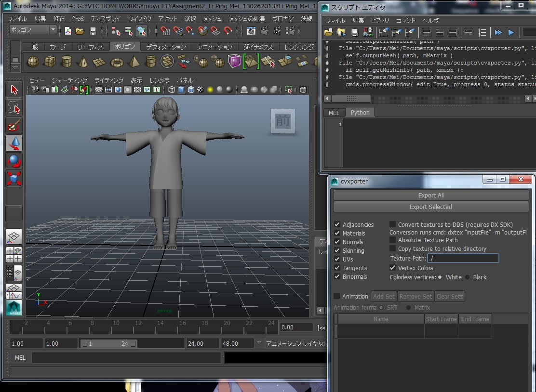This screenshot has height=392, width=536.
Task: Execute all script in Script Editor
Action: (x=498, y=32)
